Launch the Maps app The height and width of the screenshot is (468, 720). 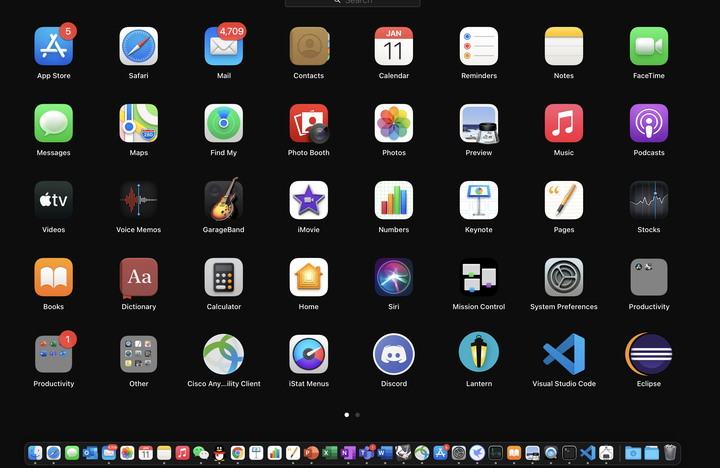click(x=139, y=123)
